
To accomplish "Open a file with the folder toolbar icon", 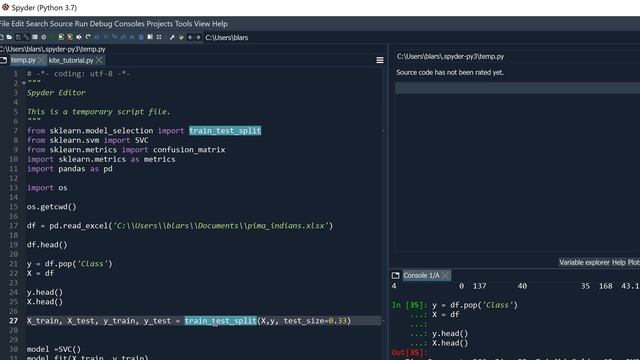I will point(9,37).
